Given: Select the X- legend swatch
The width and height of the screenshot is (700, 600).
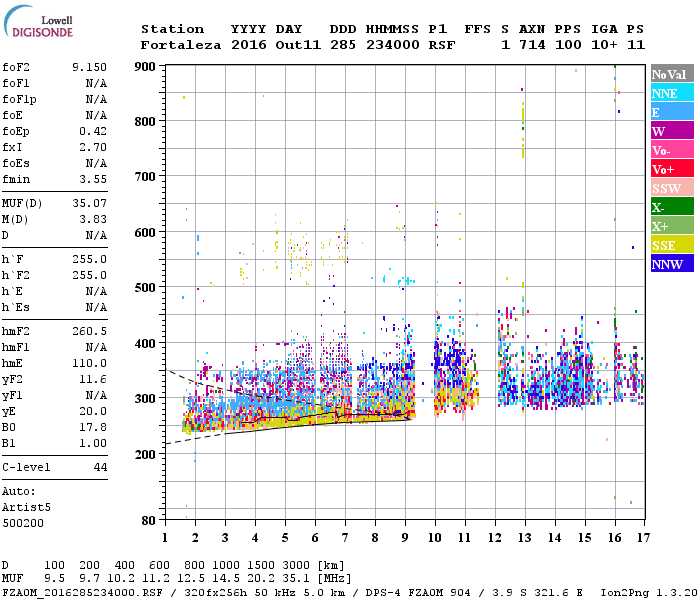Looking at the screenshot, I should (672, 207).
